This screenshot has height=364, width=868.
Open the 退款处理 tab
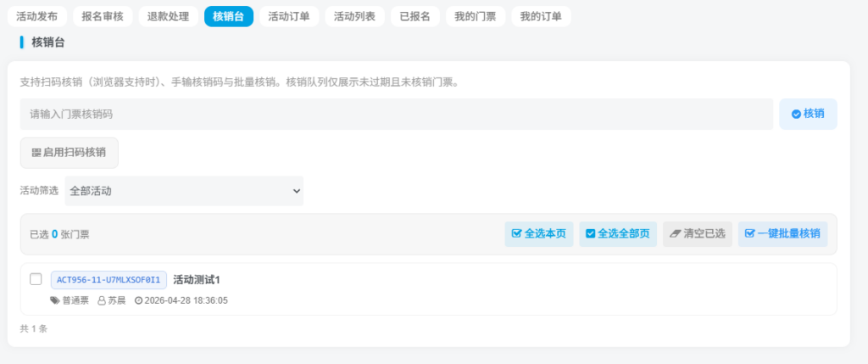pyautogui.click(x=169, y=17)
